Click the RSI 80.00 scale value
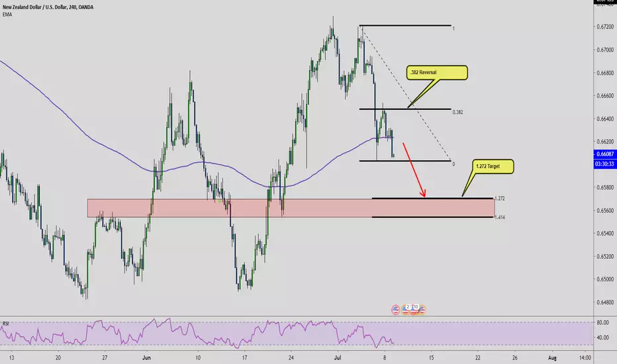Viewport: 617px width, 364px height. pos(603,323)
